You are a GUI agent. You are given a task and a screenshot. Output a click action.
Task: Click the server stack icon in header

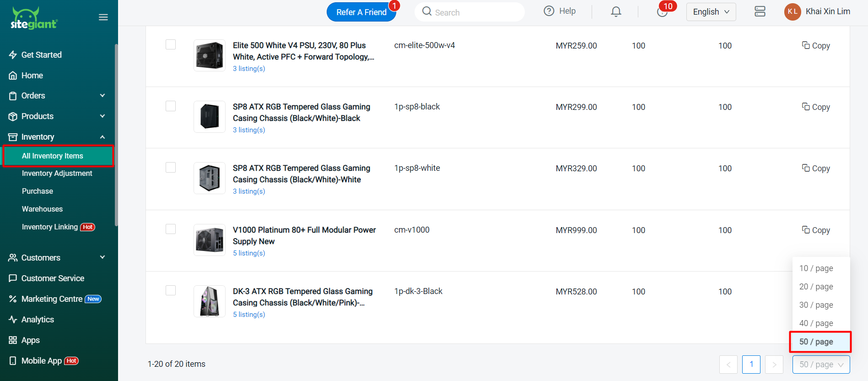tap(760, 11)
